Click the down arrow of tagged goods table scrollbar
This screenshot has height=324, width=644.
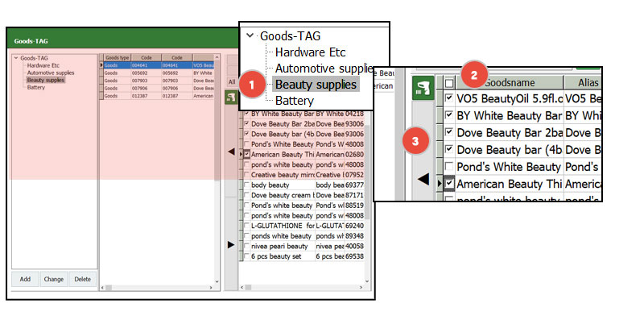click(x=217, y=281)
